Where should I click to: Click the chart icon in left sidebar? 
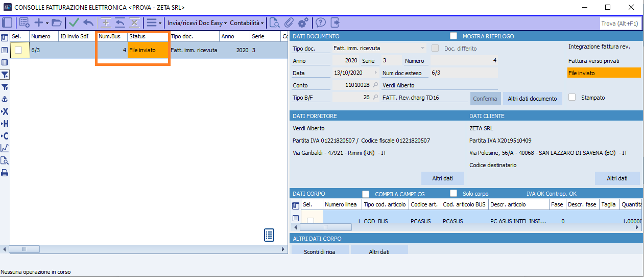5,148
